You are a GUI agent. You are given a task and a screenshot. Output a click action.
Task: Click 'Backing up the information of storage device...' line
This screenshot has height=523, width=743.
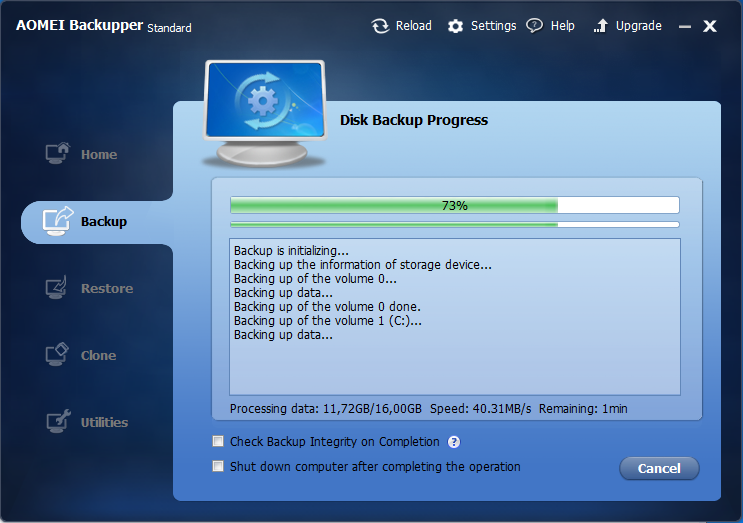(362, 264)
